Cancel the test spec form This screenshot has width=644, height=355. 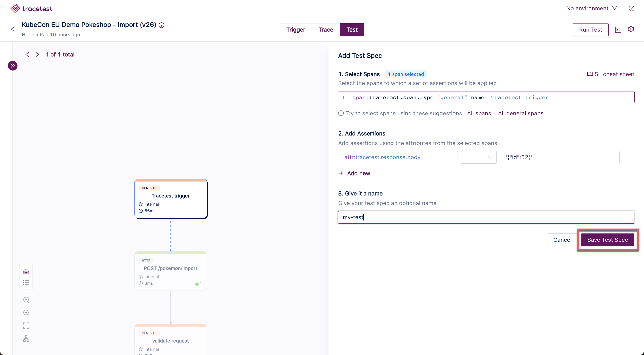coord(562,240)
